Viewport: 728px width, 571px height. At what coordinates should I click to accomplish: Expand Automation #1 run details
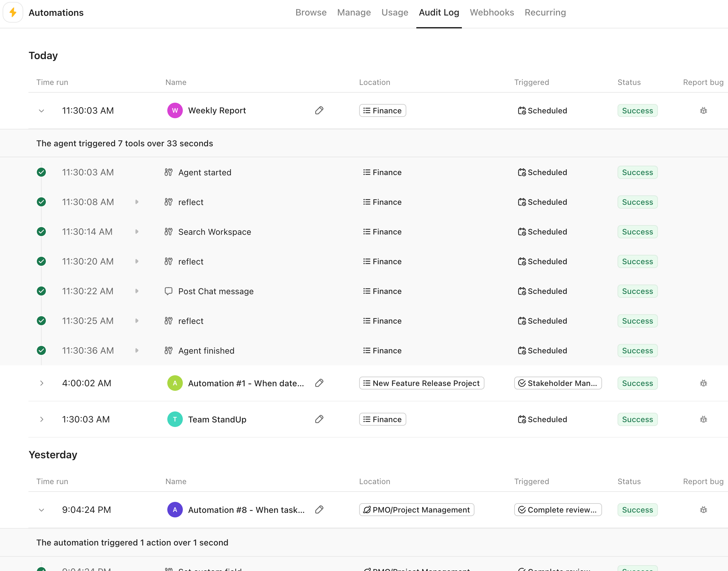41,383
